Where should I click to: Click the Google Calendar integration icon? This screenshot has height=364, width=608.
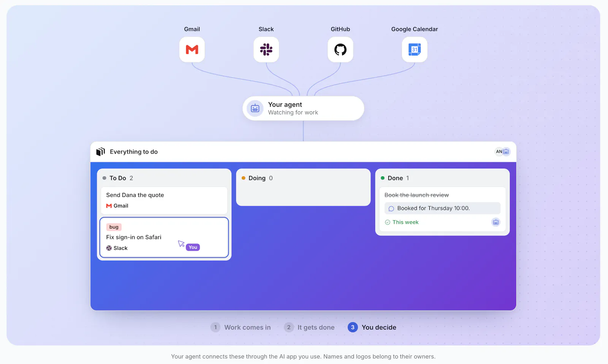coord(415,49)
